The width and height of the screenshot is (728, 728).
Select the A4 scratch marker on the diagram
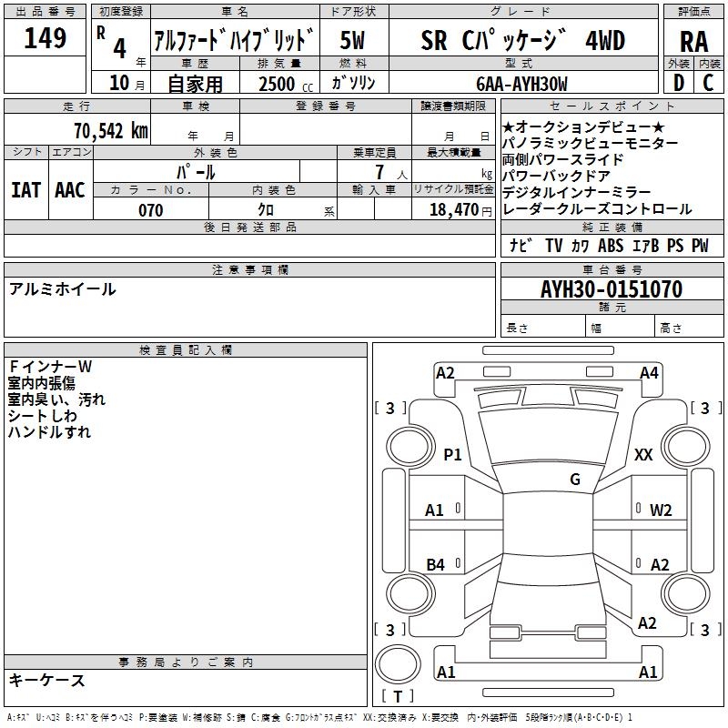pos(649,373)
